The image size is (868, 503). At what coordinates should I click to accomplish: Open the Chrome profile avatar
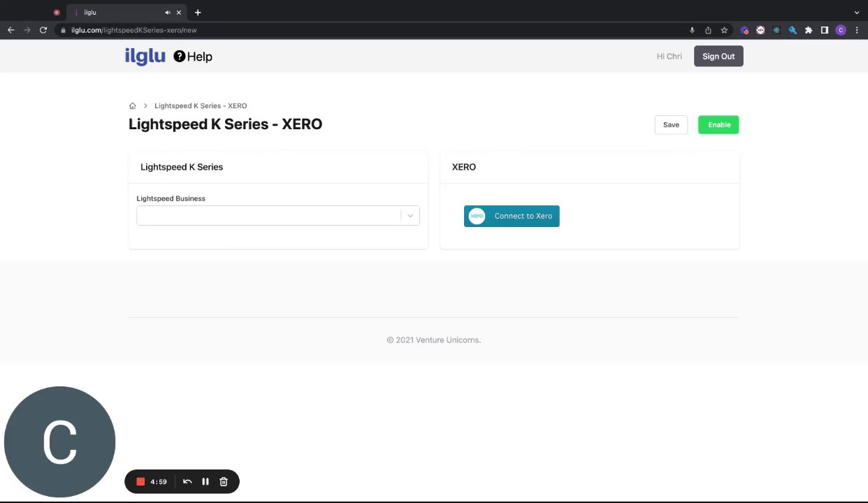(841, 30)
